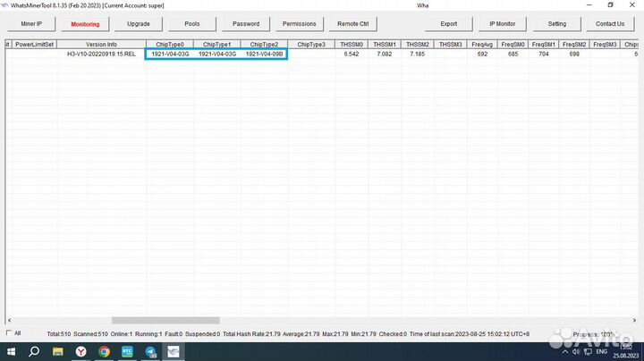Sort by ChipType0 column header
This screenshot has width=644, height=361.
(x=169, y=44)
